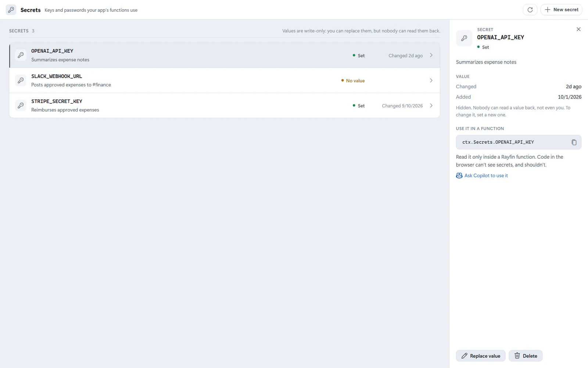Click the Secrets key icon in header
This screenshot has height=368, width=588.
11,10
